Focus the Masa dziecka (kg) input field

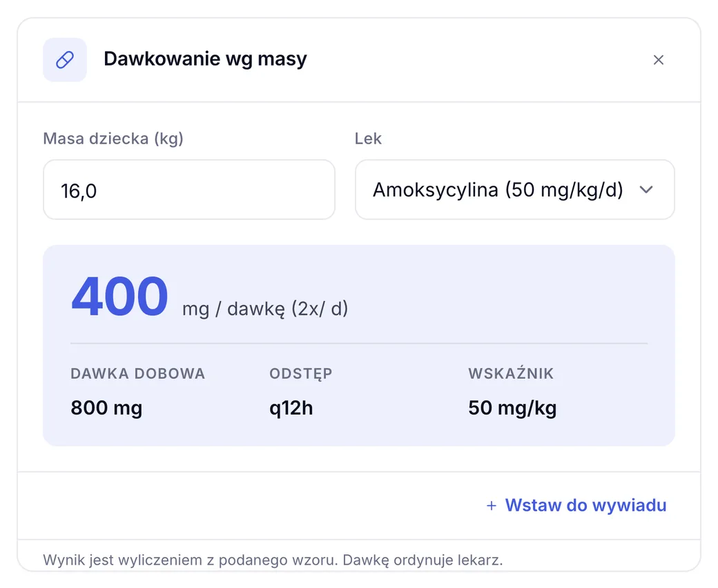(189, 190)
